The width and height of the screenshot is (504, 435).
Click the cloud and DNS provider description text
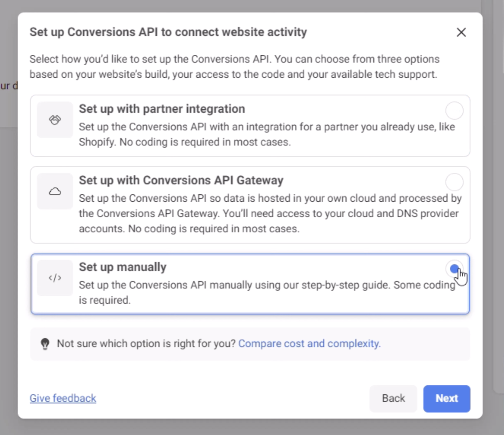[270, 213]
